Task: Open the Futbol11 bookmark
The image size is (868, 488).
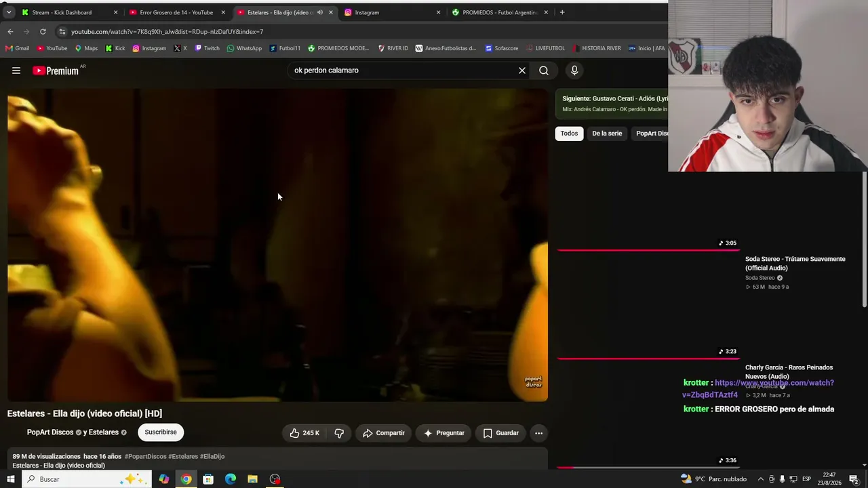Action: click(x=285, y=48)
